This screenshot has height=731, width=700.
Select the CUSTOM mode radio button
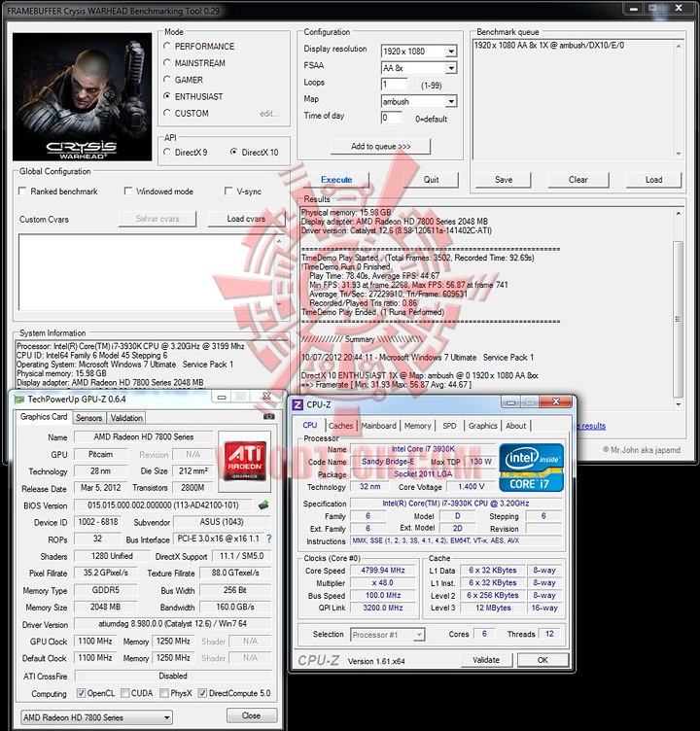tap(167, 113)
